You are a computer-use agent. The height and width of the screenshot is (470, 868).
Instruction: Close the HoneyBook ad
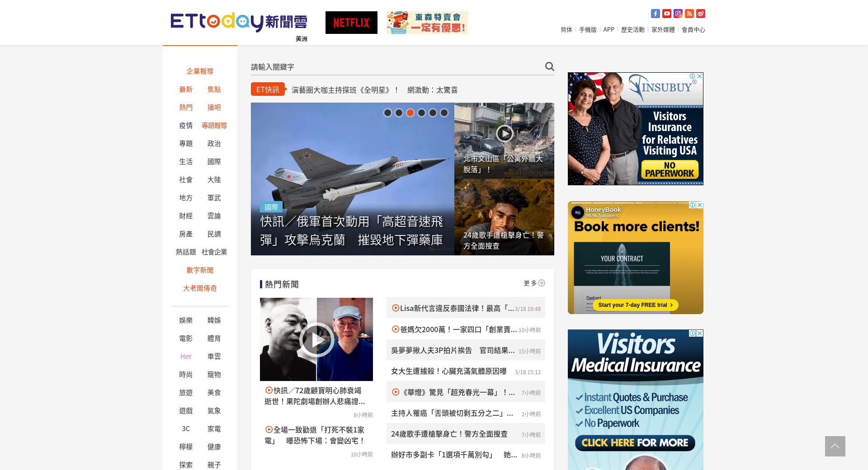699,205
